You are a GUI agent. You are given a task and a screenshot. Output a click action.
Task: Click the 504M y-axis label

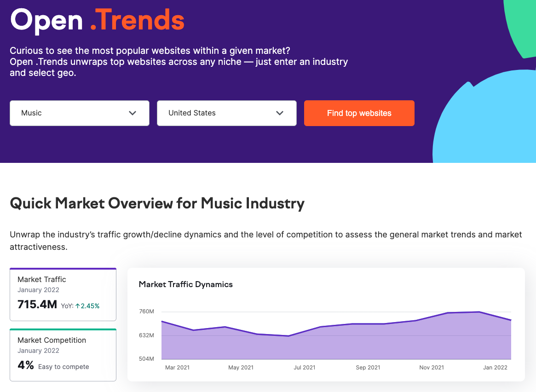click(147, 359)
